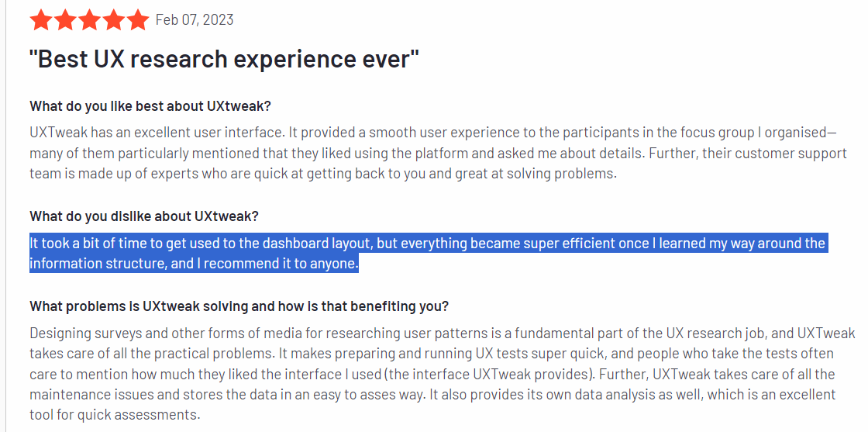Open the "Best UX research experience ever" title

point(224,59)
